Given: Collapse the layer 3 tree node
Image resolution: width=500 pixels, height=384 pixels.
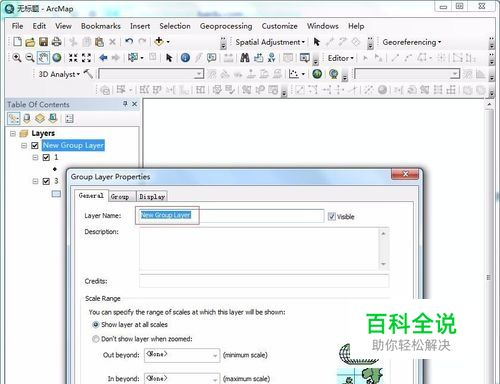Looking at the screenshot, I should tap(35, 181).
